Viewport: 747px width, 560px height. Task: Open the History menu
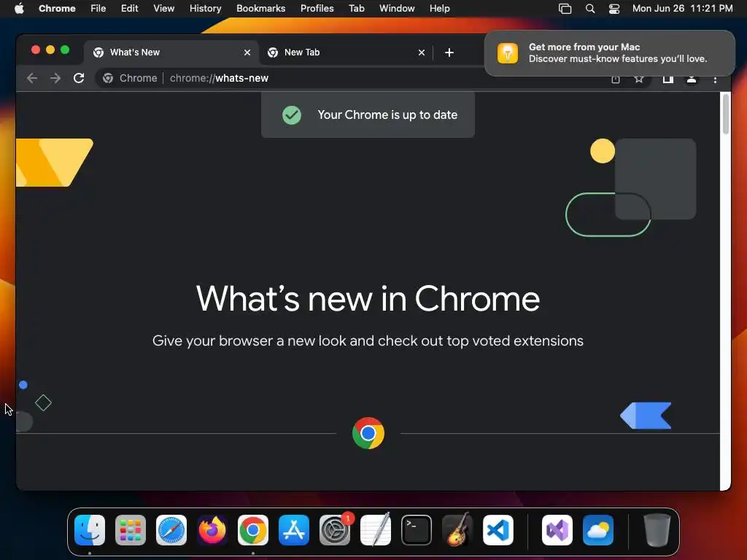205,9
